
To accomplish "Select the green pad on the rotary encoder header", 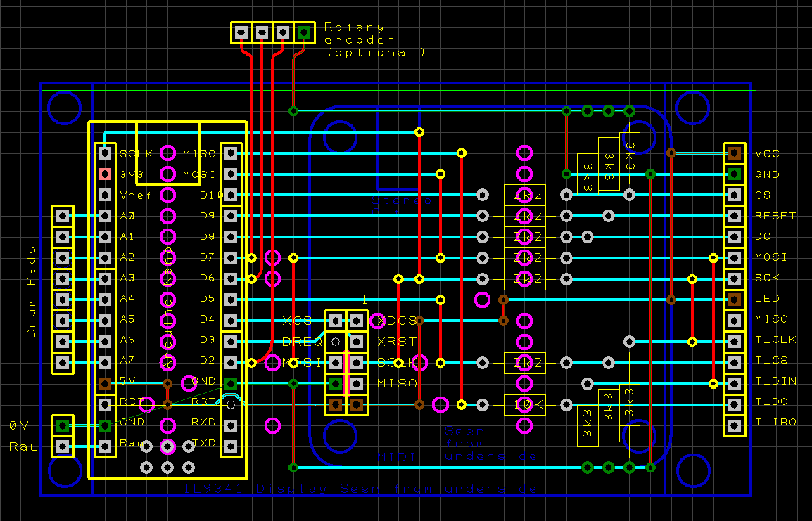I will pos(303,32).
